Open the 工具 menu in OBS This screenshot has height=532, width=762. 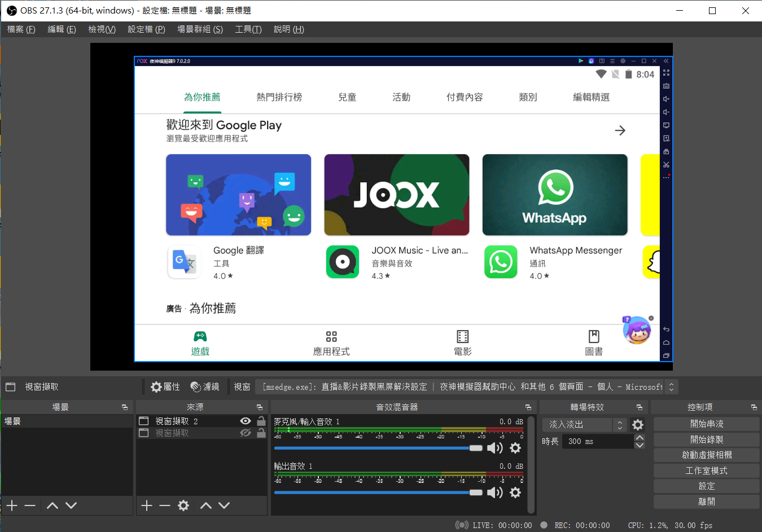[248, 29]
